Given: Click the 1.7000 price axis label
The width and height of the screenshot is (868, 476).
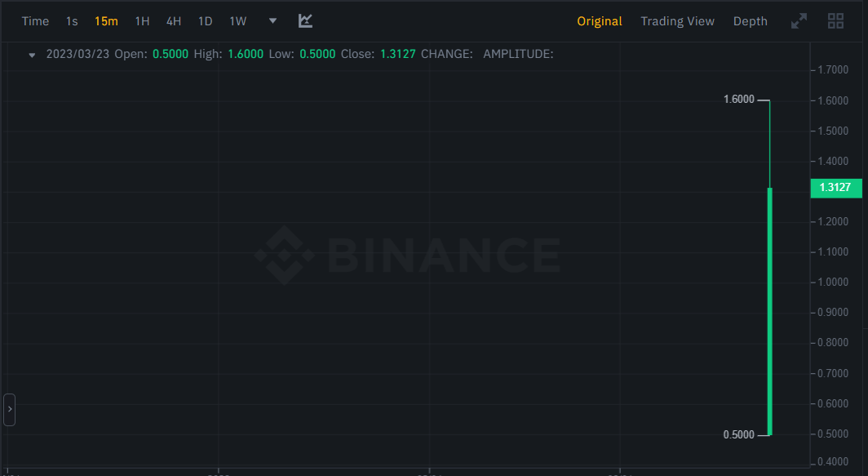Looking at the screenshot, I should (x=833, y=70).
